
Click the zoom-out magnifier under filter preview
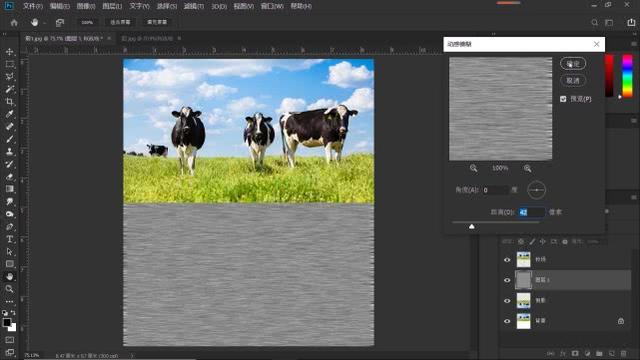(473, 168)
